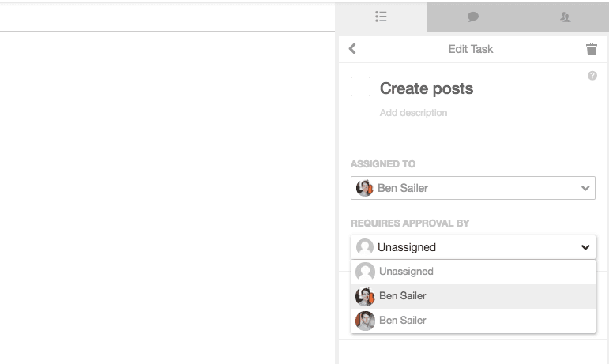This screenshot has height=364, width=609.
Task: Switch to the comments speech bubble tab
Action: 472,17
